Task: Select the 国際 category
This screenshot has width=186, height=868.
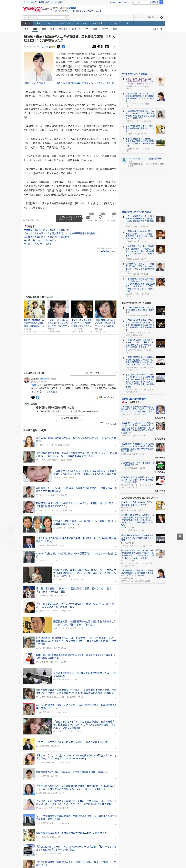Action: click(44, 29)
